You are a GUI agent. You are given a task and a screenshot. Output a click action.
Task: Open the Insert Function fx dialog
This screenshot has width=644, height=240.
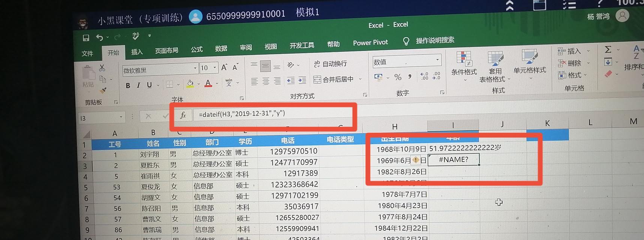(183, 115)
